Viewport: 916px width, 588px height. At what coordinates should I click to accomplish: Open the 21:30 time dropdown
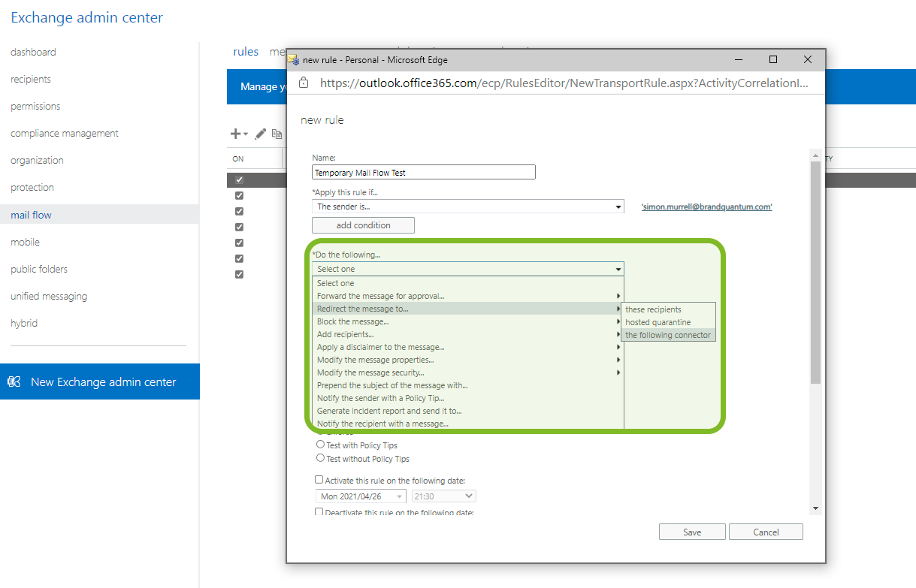443,496
